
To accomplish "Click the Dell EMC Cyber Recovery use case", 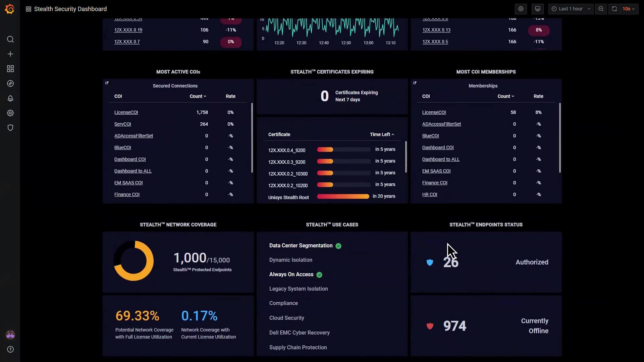I will click(x=299, y=333).
